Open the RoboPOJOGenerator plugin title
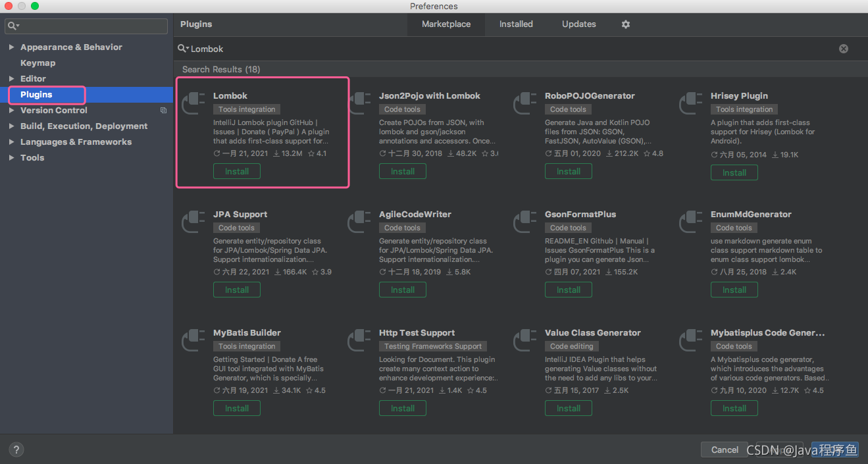Screen dimensions: 868x464 pyautogui.click(x=590, y=96)
